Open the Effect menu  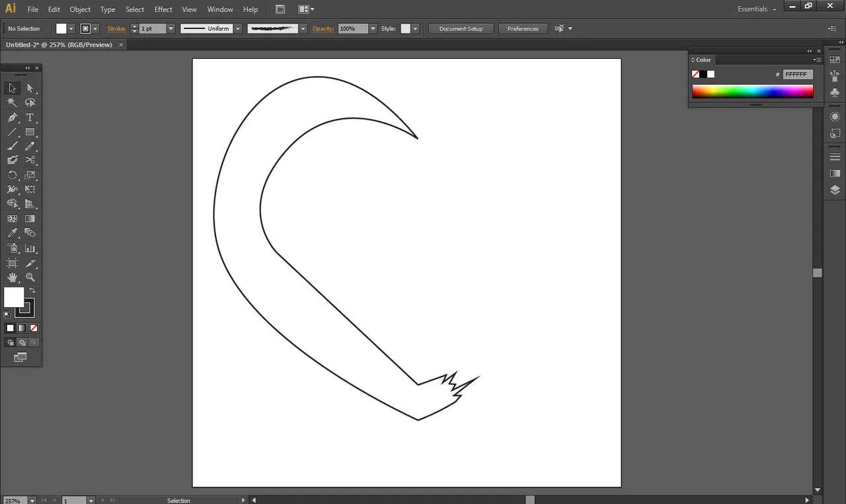163,9
